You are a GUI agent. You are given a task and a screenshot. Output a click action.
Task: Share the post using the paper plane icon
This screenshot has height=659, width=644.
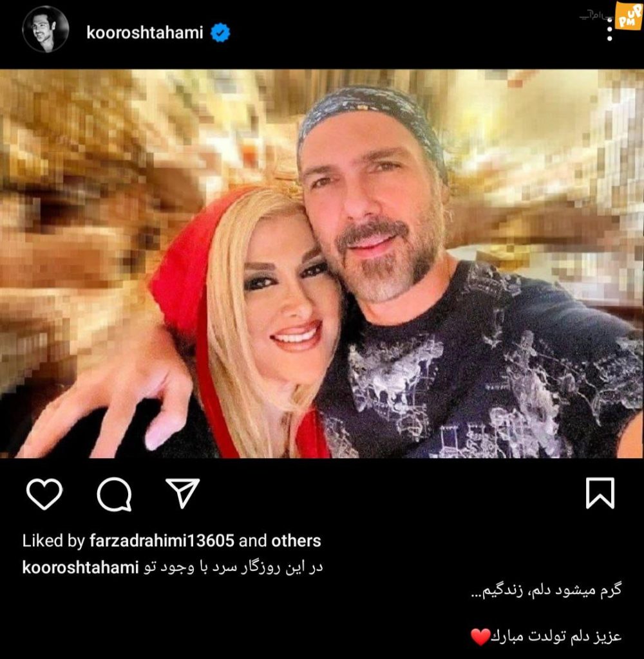pyautogui.click(x=182, y=492)
